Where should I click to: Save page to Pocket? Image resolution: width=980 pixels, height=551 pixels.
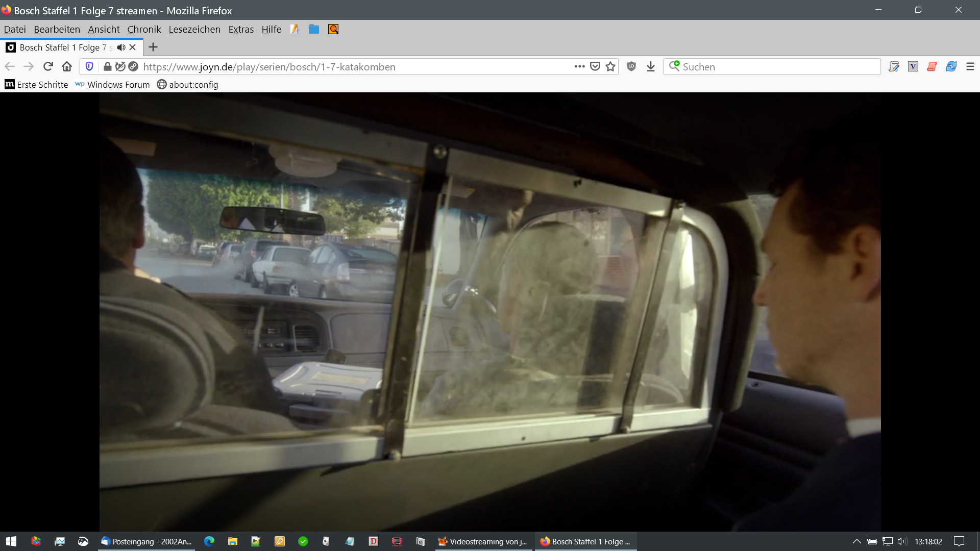[595, 67]
